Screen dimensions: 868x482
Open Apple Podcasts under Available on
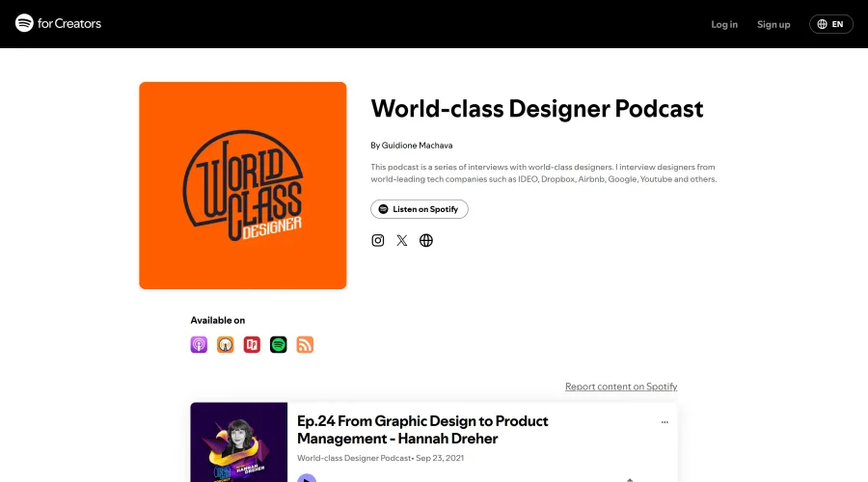[x=199, y=345]
